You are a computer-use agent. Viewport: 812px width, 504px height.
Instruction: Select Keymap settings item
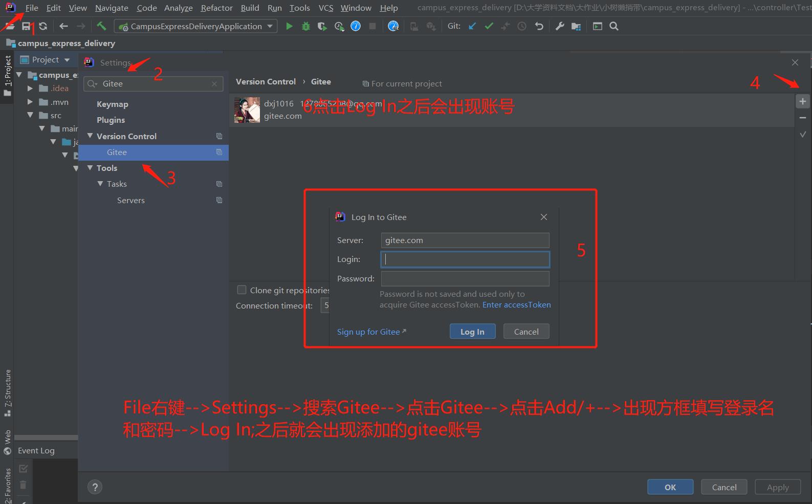113,104
